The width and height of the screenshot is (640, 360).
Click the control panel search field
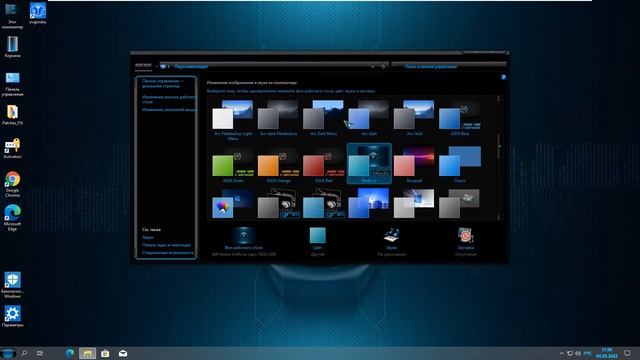coord(448,66)
